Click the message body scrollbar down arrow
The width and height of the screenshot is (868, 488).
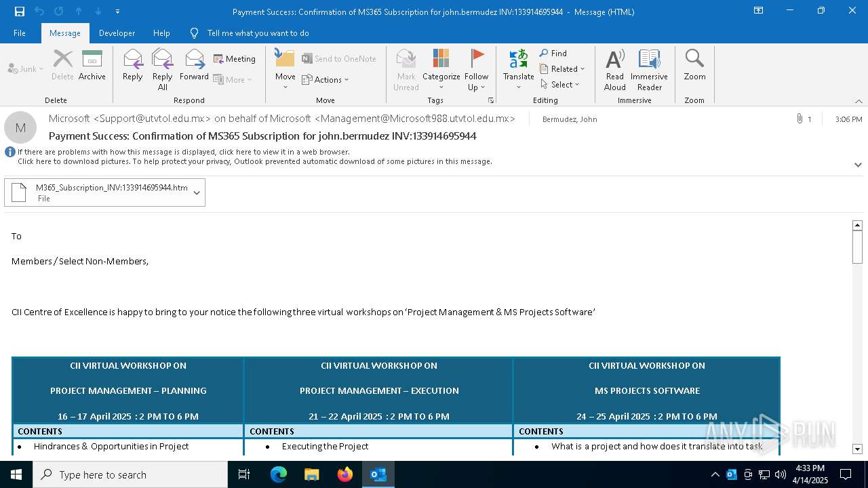click(857, 449)
